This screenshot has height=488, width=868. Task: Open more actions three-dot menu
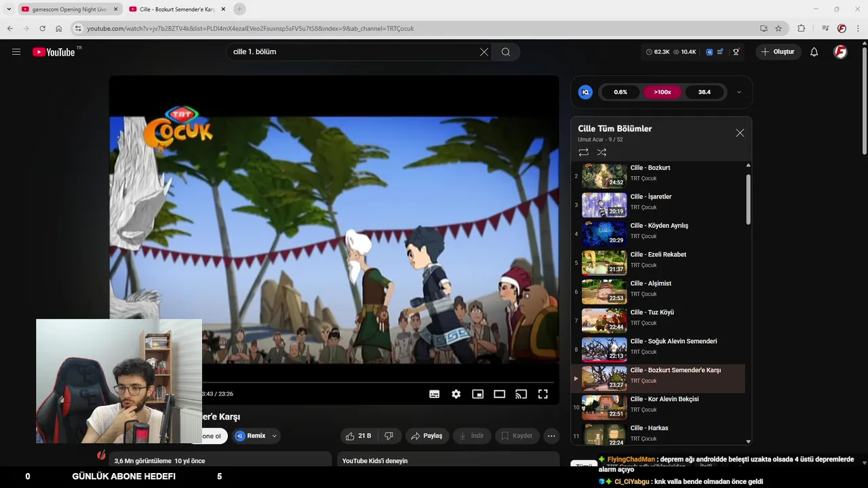tap(551, 436)
